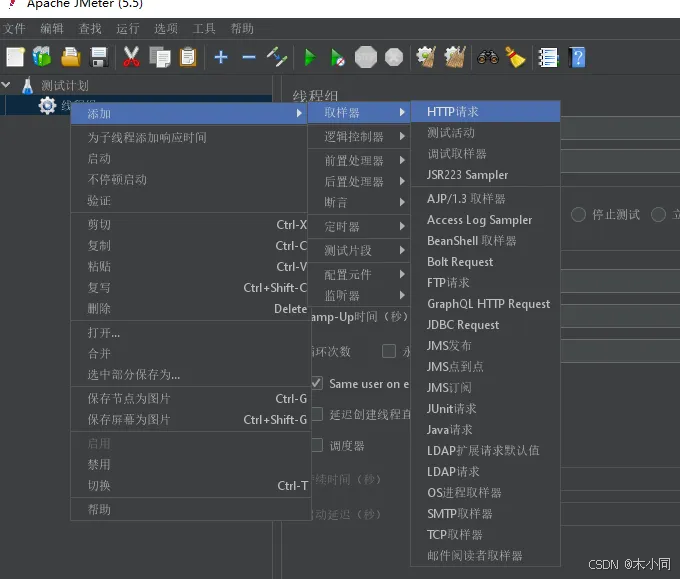
Task: Click the Cut scissors icon
Action: point(131,57)
